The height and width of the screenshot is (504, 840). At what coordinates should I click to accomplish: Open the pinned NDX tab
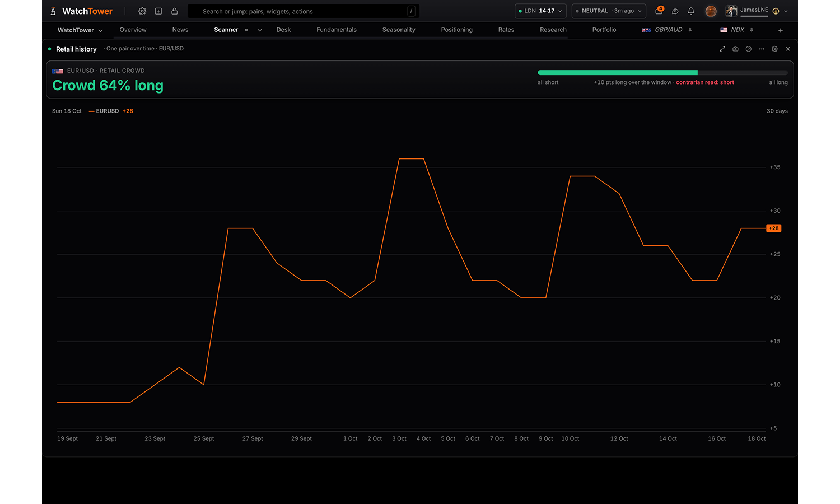[x=732, y=30]
